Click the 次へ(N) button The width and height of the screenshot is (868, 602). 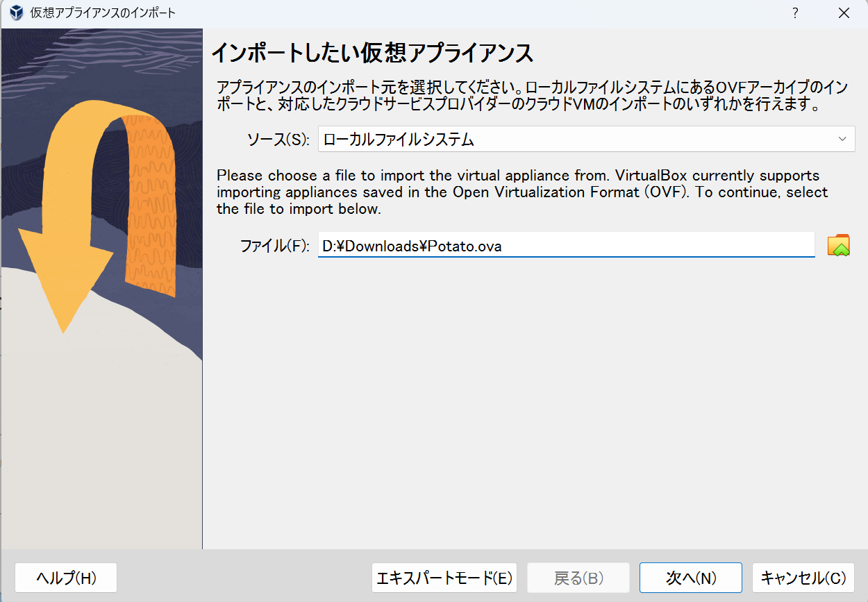coord(691,578)
